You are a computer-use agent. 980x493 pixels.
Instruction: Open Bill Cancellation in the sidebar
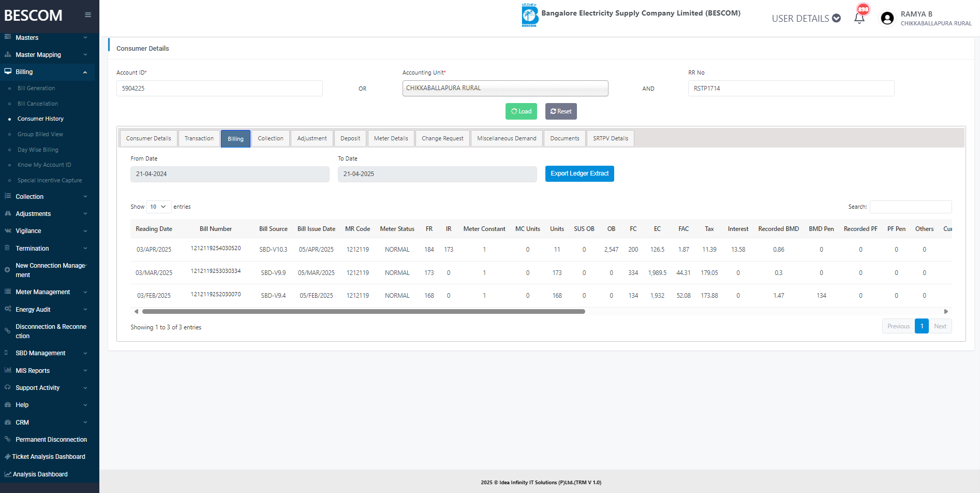(x=38, y=104)
